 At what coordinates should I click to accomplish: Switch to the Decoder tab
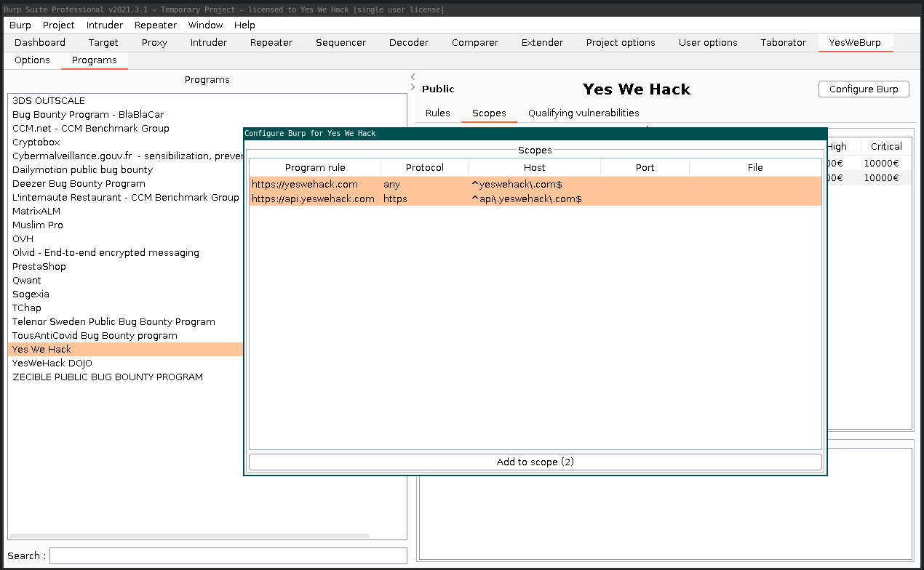(x=409, y=43)
